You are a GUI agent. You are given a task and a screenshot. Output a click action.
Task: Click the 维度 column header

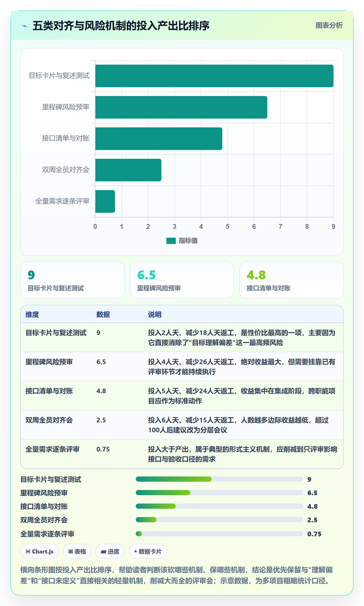coord(32,314)
